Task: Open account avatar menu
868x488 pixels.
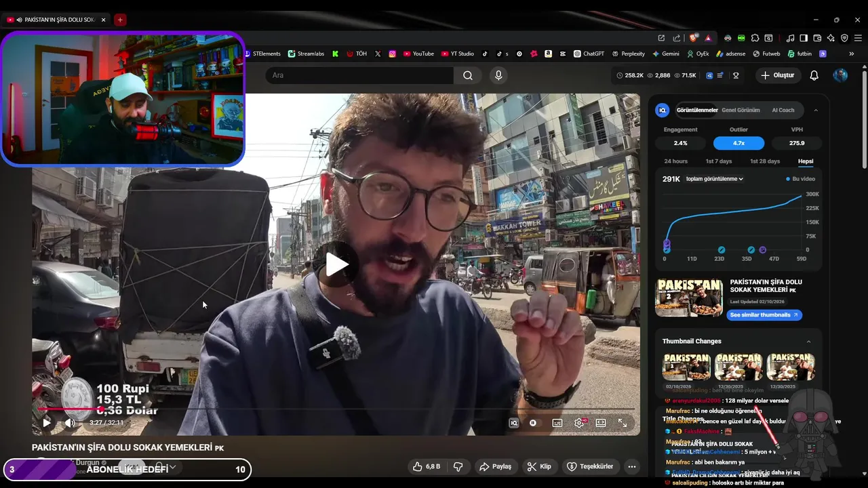Action: pos(840,75)
